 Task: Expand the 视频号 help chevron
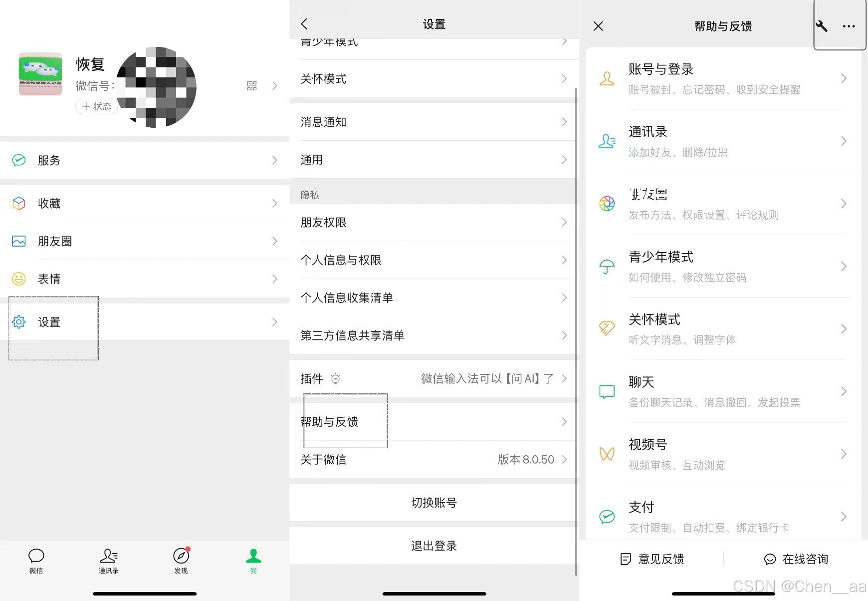pyautogui.click(x=844, y=454)
